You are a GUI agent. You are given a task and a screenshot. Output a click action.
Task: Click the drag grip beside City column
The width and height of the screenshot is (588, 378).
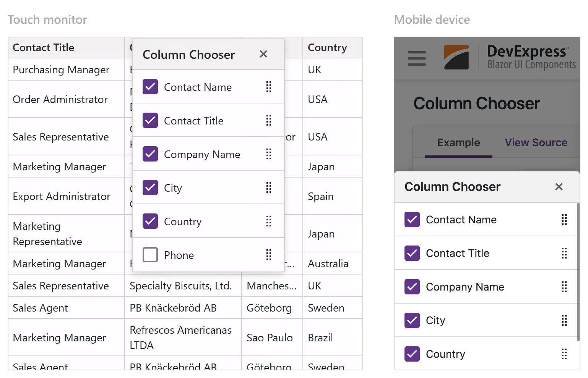coord(269,187)
